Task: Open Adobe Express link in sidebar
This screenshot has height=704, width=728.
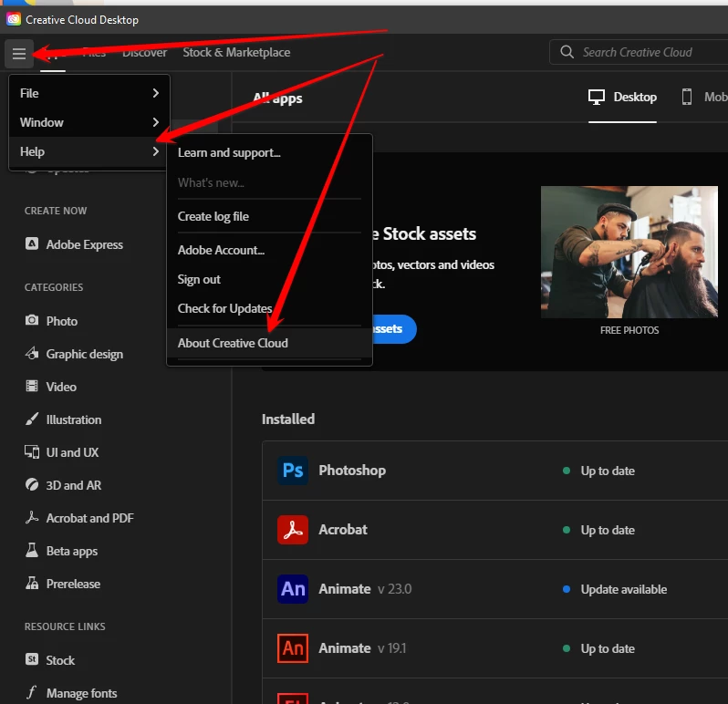Action: click(x=85, y=244)
